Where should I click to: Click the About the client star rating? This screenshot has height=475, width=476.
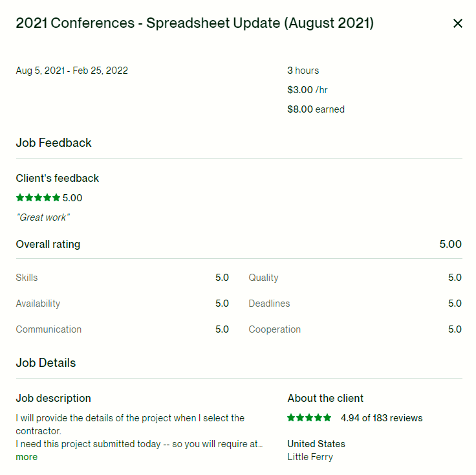click(x=309, y=418)
